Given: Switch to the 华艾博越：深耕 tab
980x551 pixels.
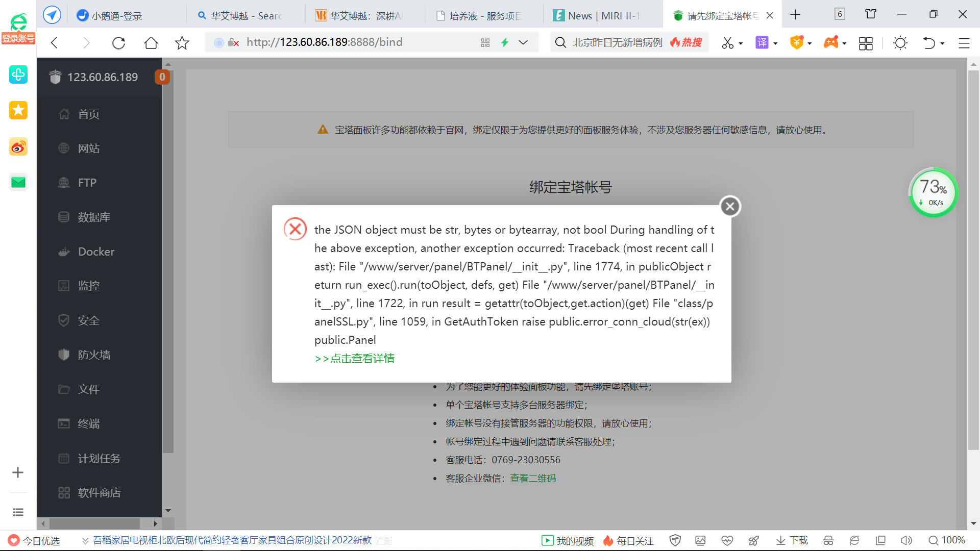Looking at the screenshot, I should (364, 16).
